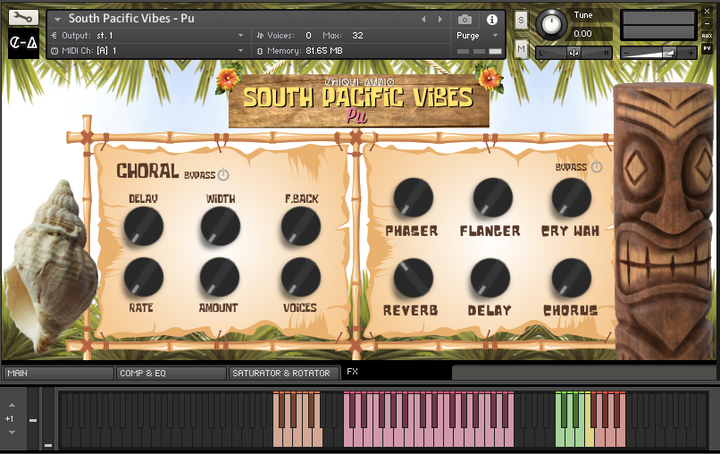Screen dimensions: 720x454
Task: Click the pan slider between L and R
Action: click(574, 53)
